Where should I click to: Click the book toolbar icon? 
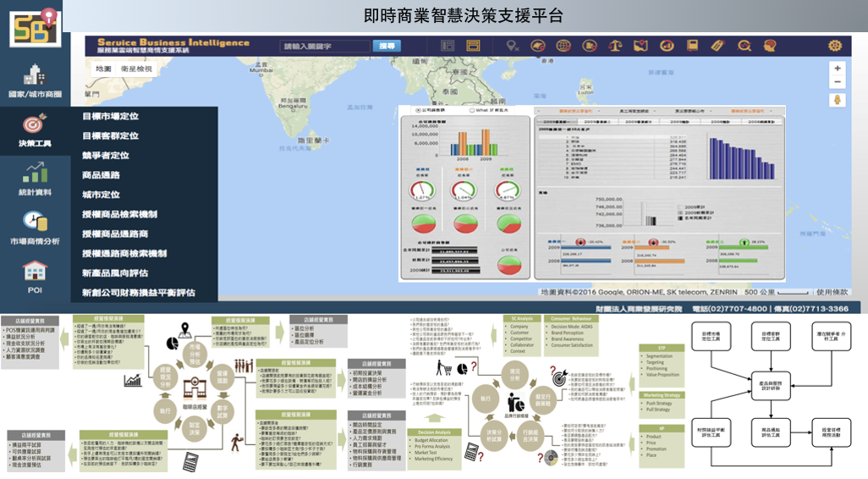[x=692, y=46]
